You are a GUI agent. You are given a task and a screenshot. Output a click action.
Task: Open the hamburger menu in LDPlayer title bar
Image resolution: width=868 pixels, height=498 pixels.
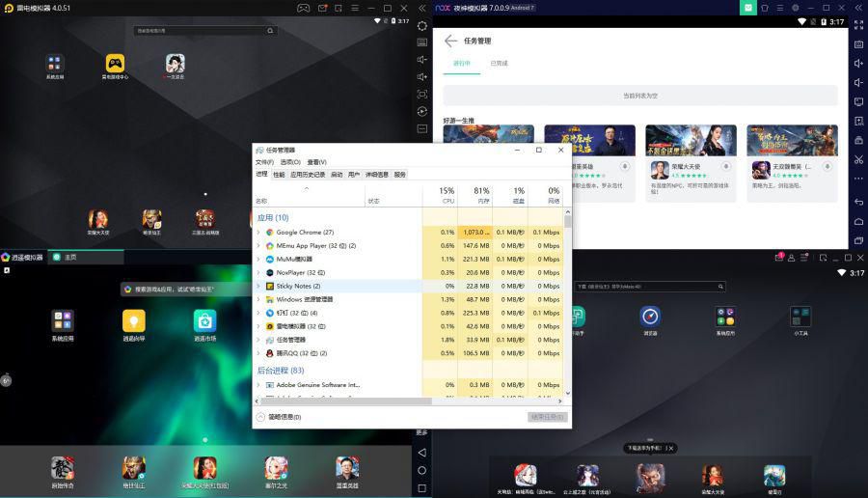[x=355, y=8]
